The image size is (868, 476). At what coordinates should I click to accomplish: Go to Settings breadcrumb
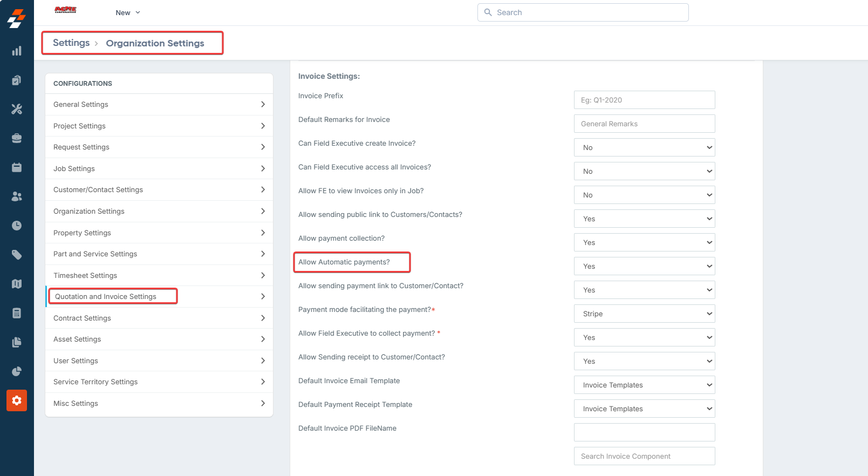click(x=71, y=43)
